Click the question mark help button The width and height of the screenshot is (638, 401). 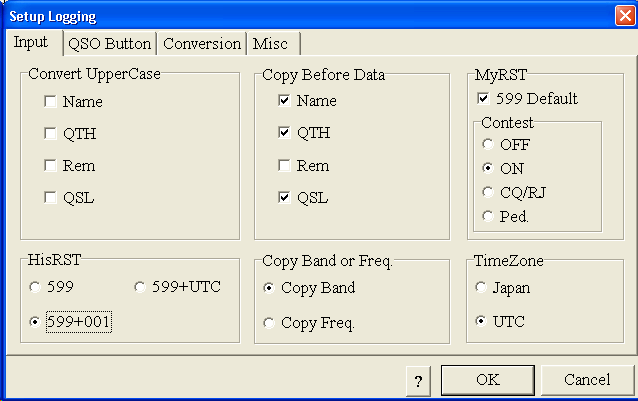click(x=419, y=380)
